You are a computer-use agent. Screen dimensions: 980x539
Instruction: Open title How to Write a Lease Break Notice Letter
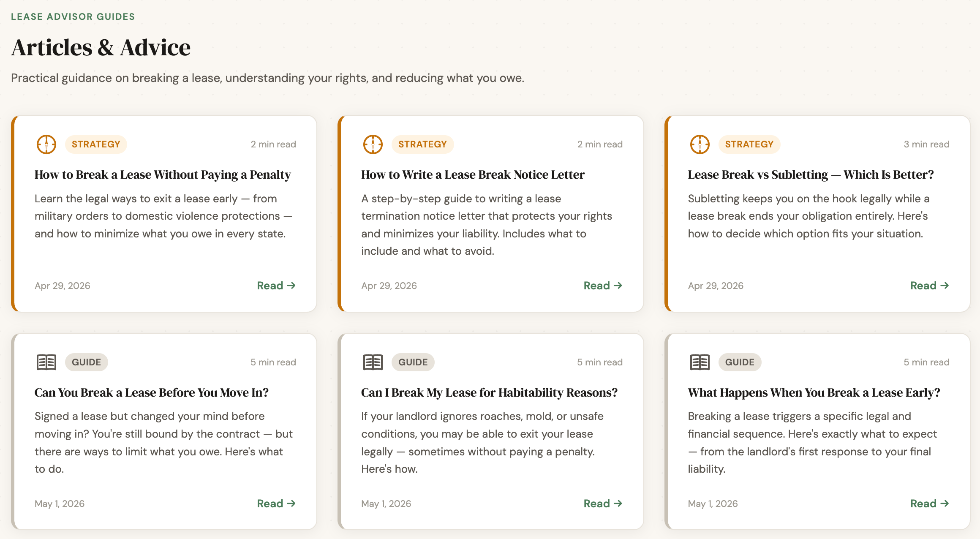(x=473, y=175)
